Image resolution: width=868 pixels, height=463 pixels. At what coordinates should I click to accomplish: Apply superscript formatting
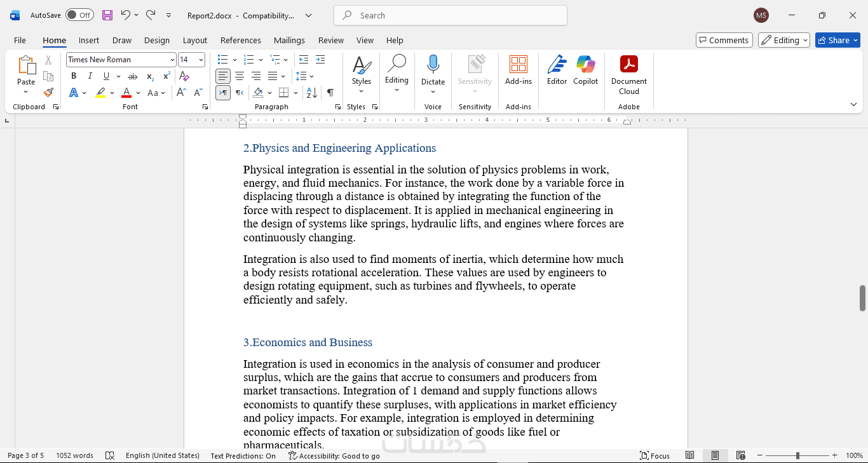[166, 76]
